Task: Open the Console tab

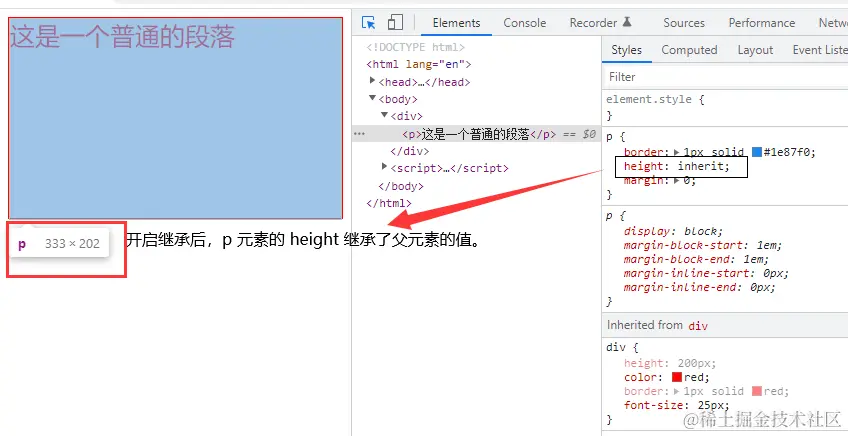Action: (x=525, y=23)
